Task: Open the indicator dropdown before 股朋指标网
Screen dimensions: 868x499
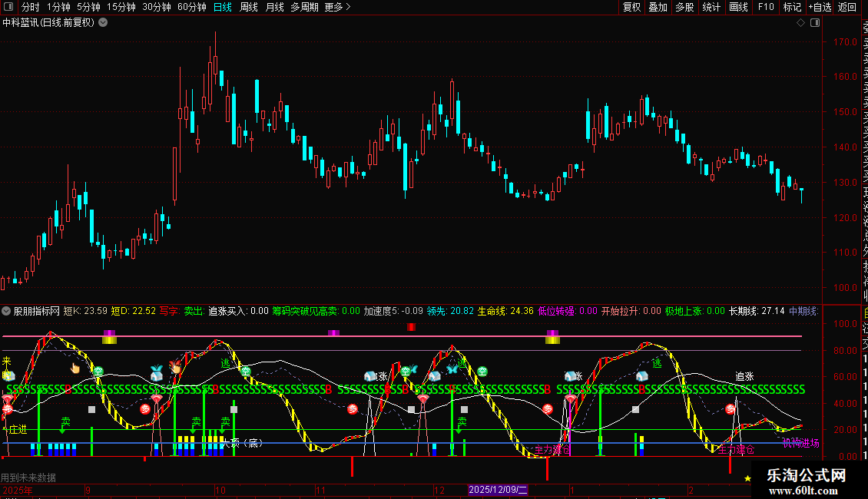Action: coord(7,311)
